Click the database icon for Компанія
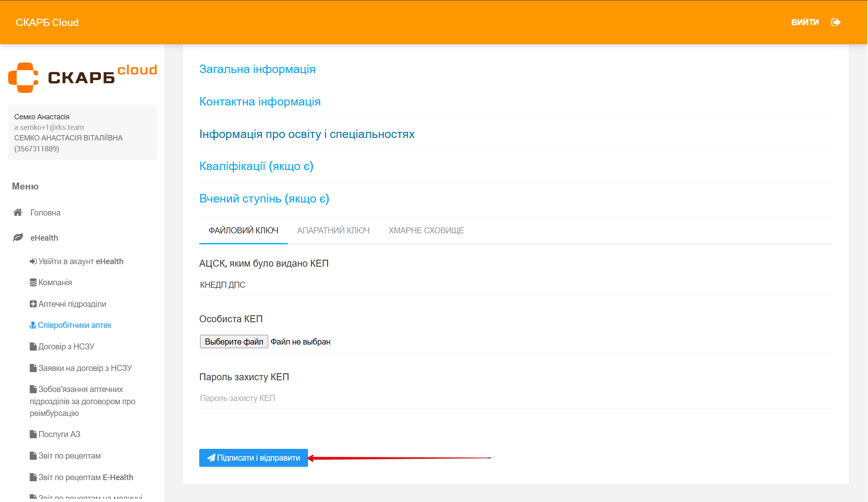The image size is (868, 502). (x=33, y=282)
